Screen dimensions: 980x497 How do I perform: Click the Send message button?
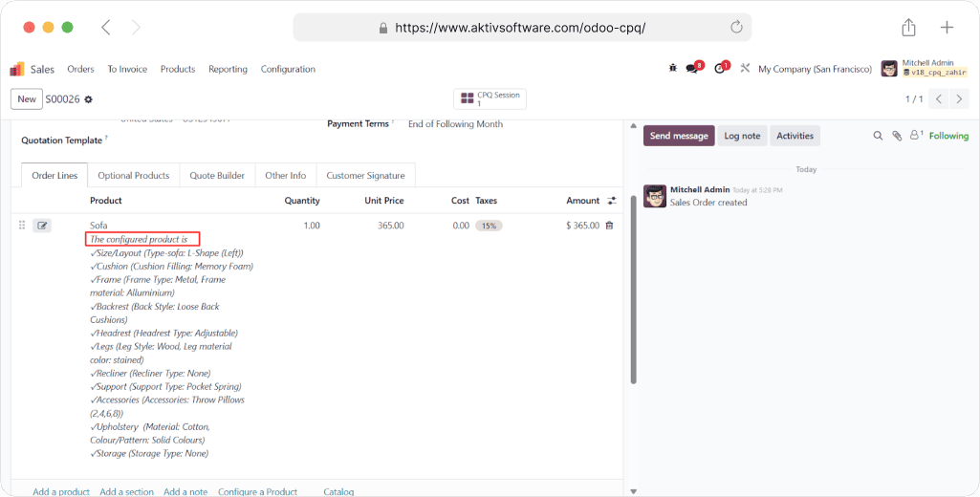coord(678,136)
